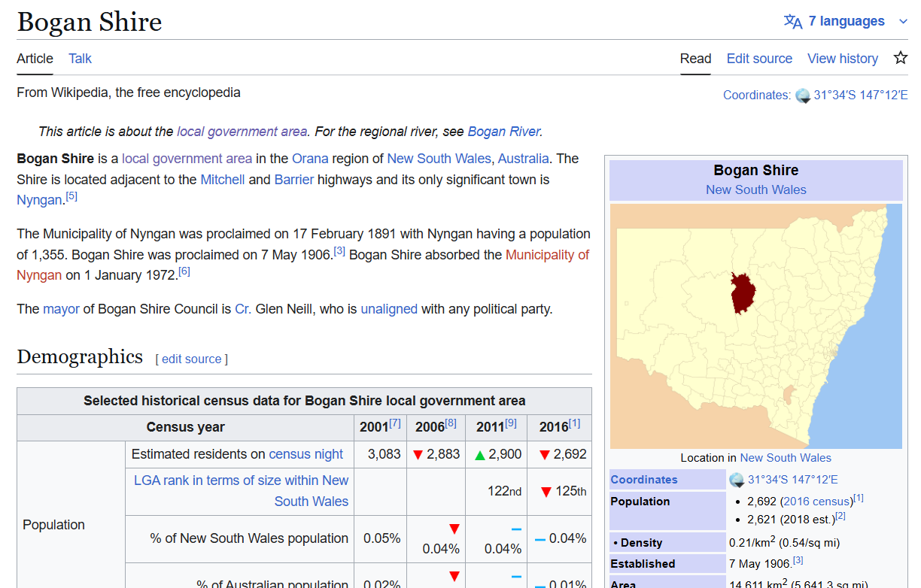This screenshot has width=921, height=588.
Task: Click the watchlist star icon
Action: coord(900,58)
